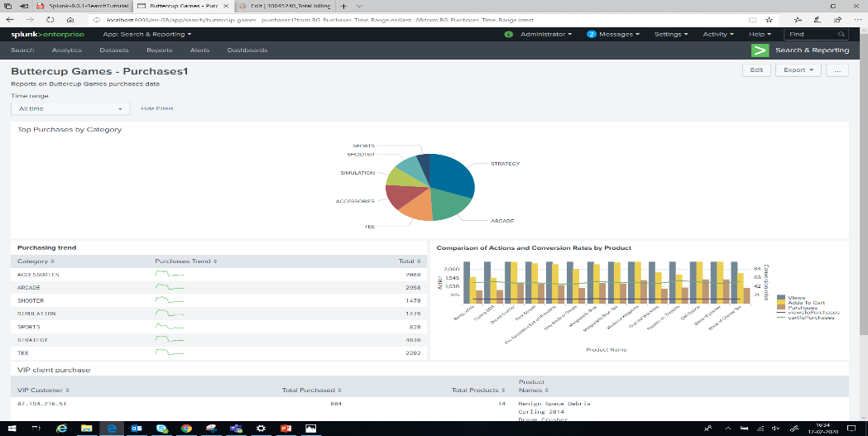This screenshot has height=436, width=868.
Task: Click the more options (...) button
Action: [837, 70]
